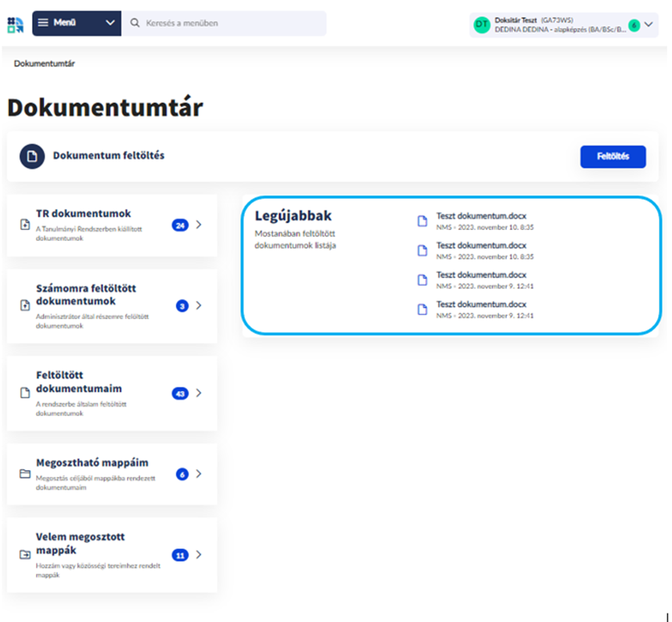Click the shared folder icon of Velem megosztott mappák
Screen dimensions: 672x622
tap(24, 555)
